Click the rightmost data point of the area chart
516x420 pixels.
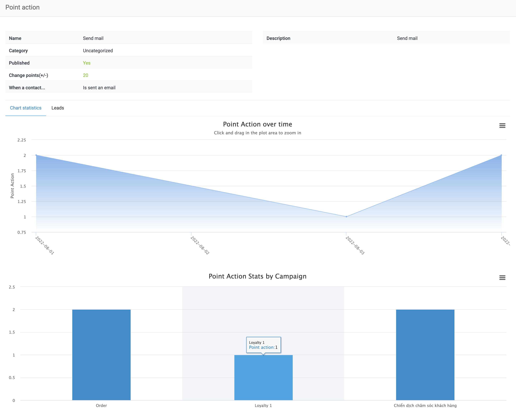point(501,155)
